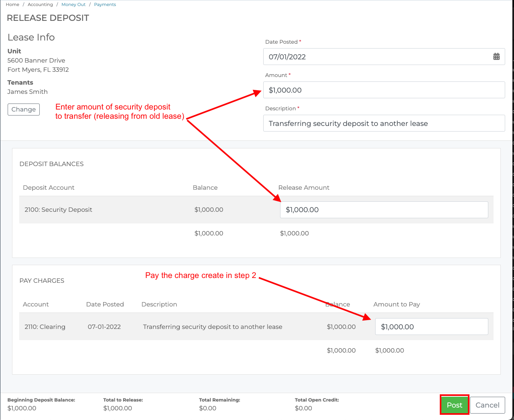The height and width of the screenshot is (420, 514).
Task: Click the Change button under Tenants
Action: click(x=23, y=109)
